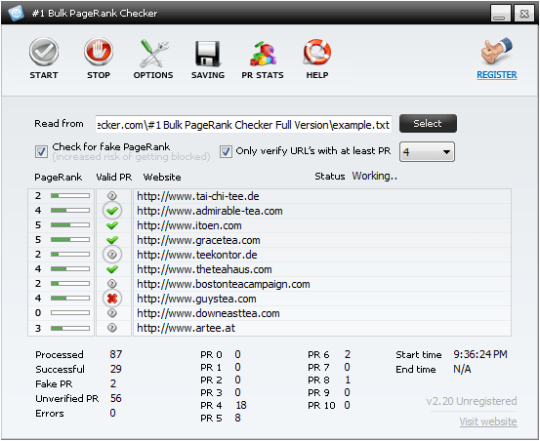Viewport: 540px width, 441px height.
Task: Click green checkmark for theteahaus.com
Action: (112, 269)
